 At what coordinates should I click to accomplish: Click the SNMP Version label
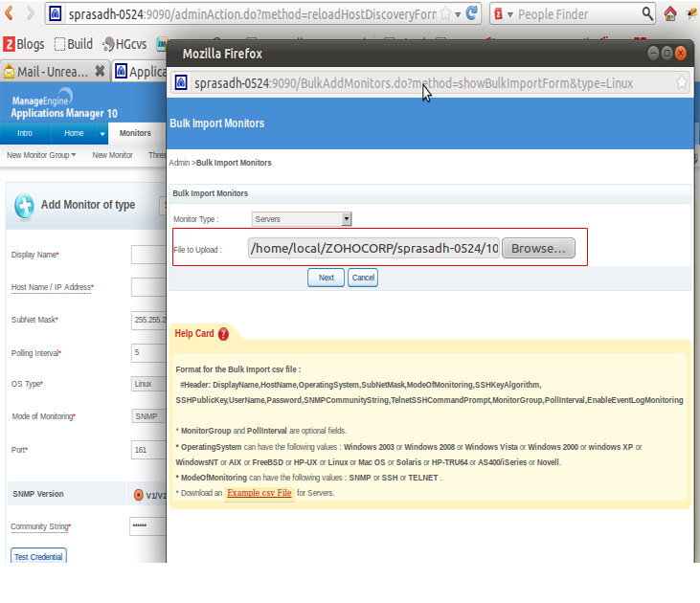[x=38, y=494]
